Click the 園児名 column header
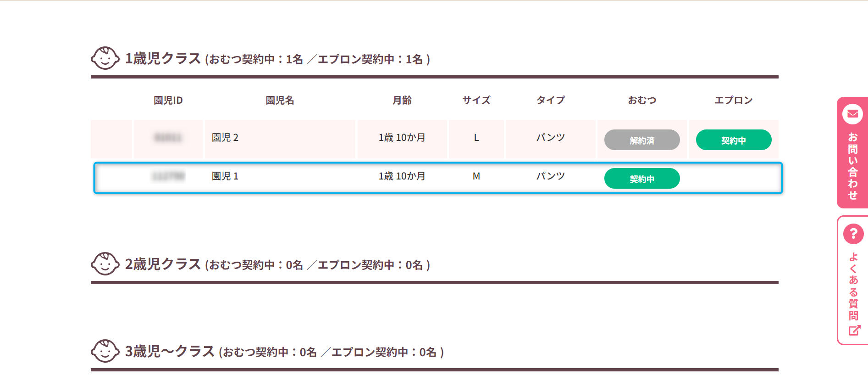Image resolution: width=868 pixels, height=387 pixels. tap(280, 100)
